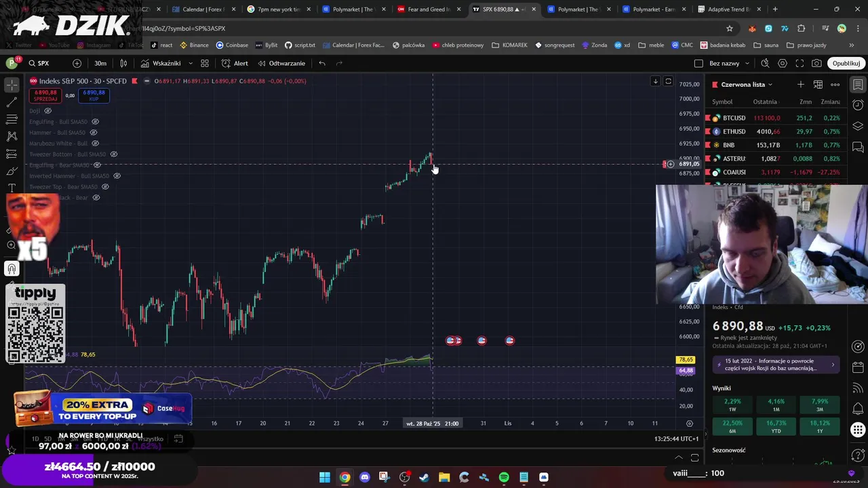The image size is (868, 488).
Task: Start Odtwarzanie bar replay
Action: tap(281, 63)
